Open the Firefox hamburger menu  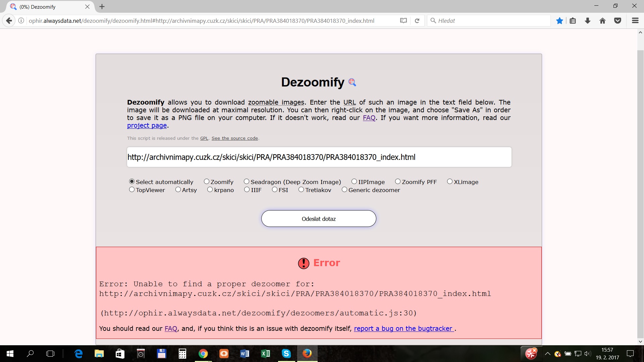pyautogui.click(x=635, y=21)
